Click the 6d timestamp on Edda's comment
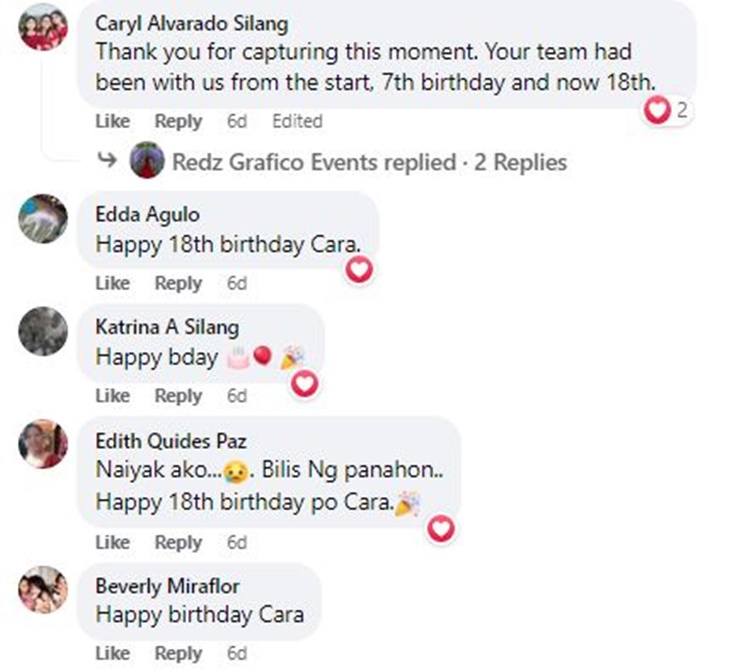The height and width of the screenshot is (672, 750). pyautogui.click(x=236, y=283)
